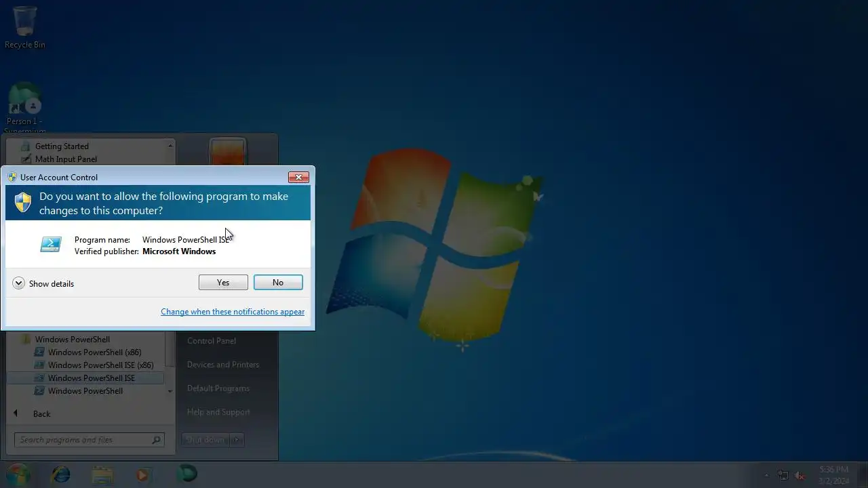Image resolution: width=868 pixels, height=488 pixels.
Task: Open the Person 1 Supermium desktop shortcut
Action: [25, 108]
